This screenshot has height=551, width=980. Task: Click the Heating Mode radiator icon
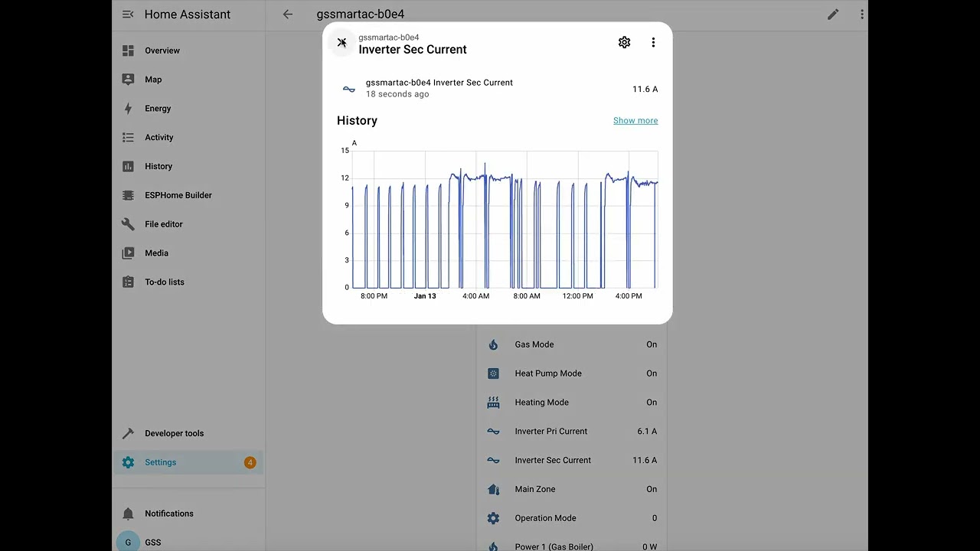pyautogui.click(x=493, y=403)
